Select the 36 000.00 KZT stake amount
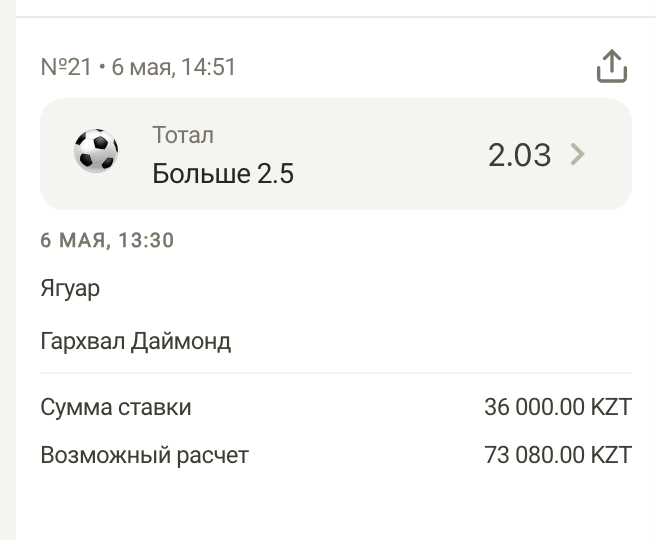This screenshot has width=656, height=540. point(557,407)
